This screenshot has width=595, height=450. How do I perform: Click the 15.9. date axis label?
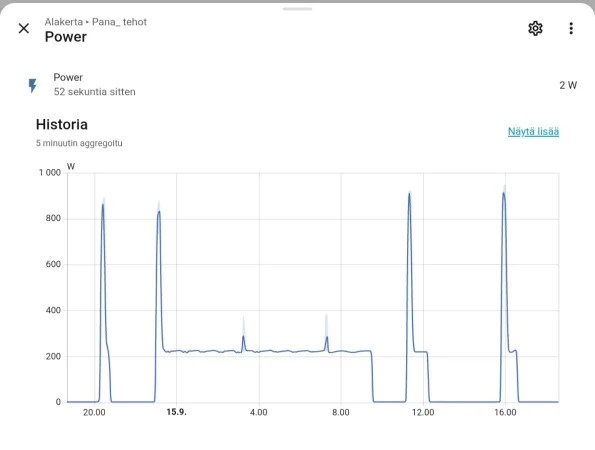(x=176, y=412)
